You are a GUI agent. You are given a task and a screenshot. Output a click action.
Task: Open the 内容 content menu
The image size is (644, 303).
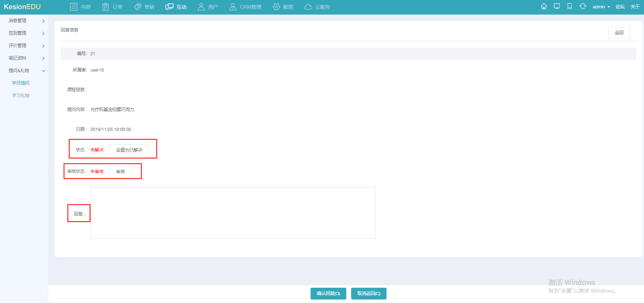pos(80,7)
